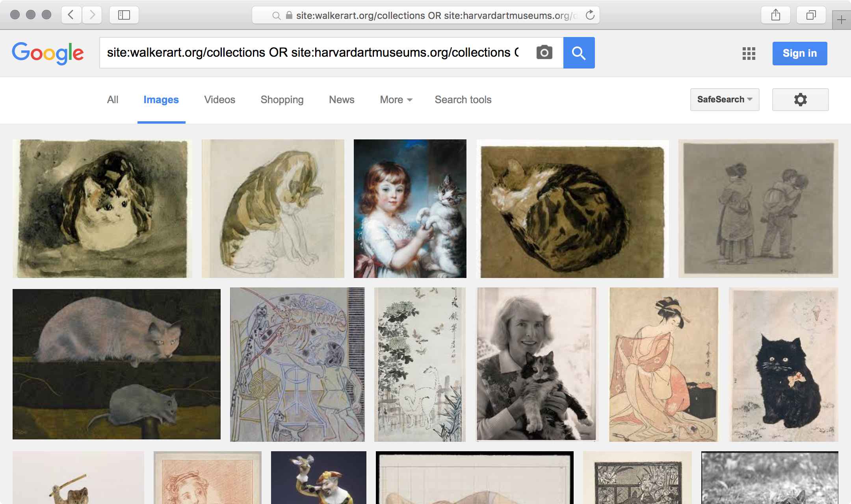The width and height of the screenshot is (851, 504).
Task: Open the lobster and cat line drawing thumbnail
Action: pyautogui.click(x=297, y=364)
